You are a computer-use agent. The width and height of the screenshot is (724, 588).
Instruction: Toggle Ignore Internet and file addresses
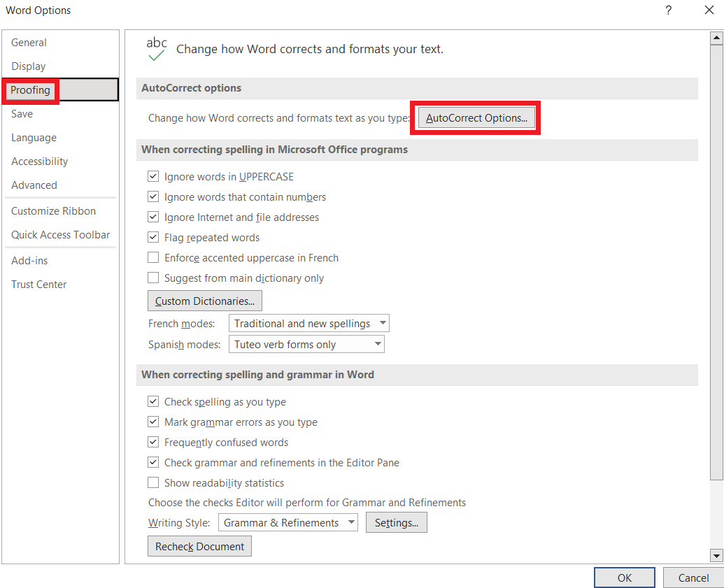click(152, 217)
